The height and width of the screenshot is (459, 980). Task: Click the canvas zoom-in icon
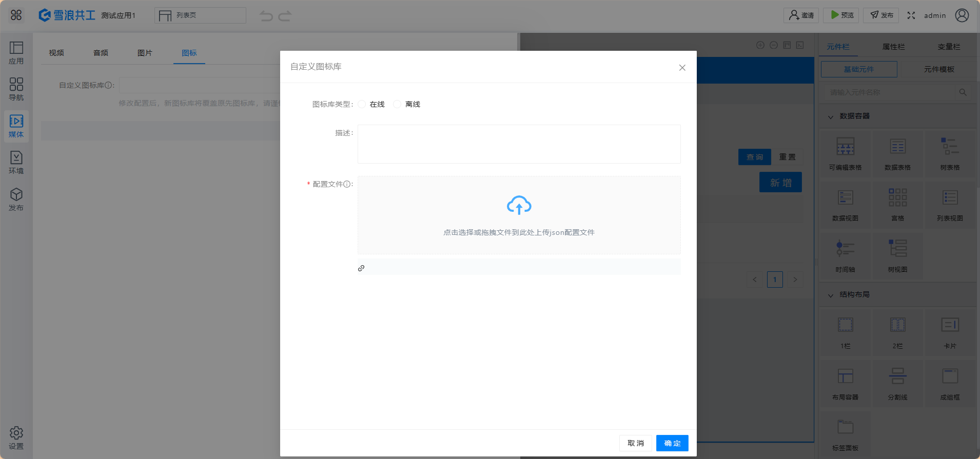pos(760,45)
